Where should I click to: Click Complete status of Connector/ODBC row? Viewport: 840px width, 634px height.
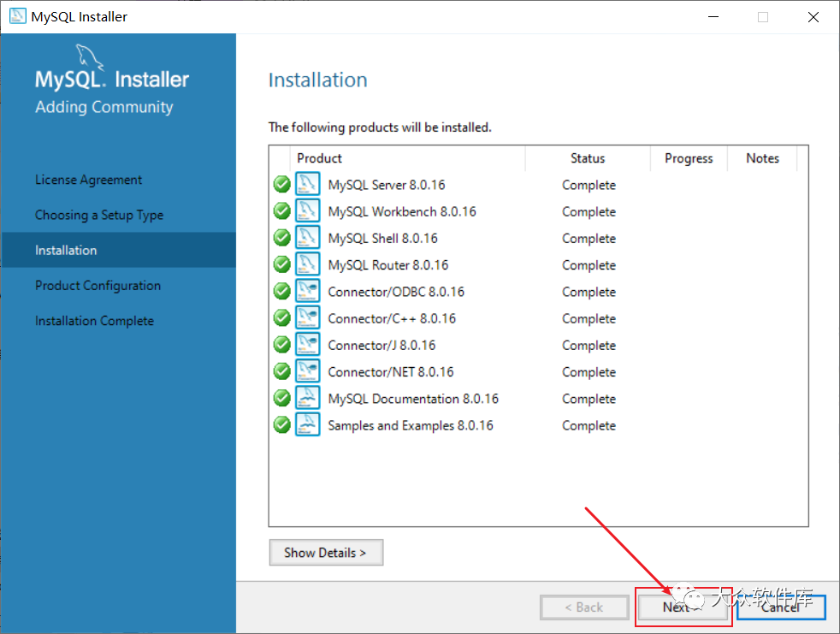pyautogui.click(x=589, y=293)
